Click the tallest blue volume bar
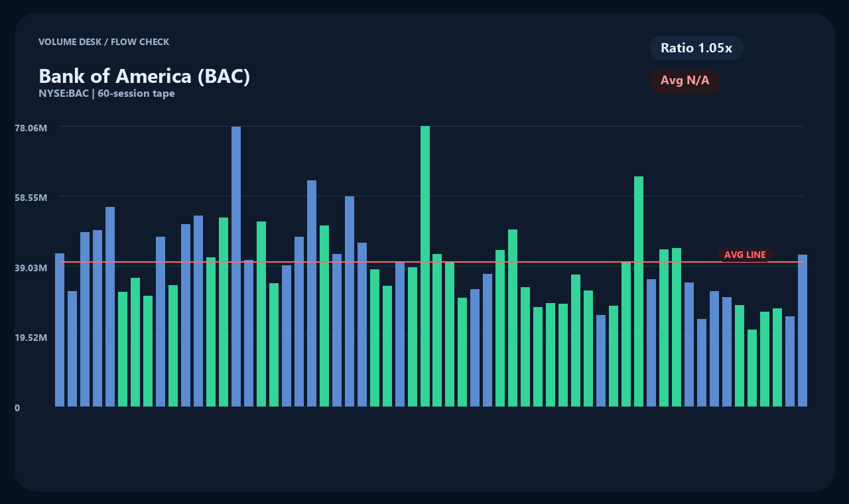The image size is (849, 504). tap(236, 267)
